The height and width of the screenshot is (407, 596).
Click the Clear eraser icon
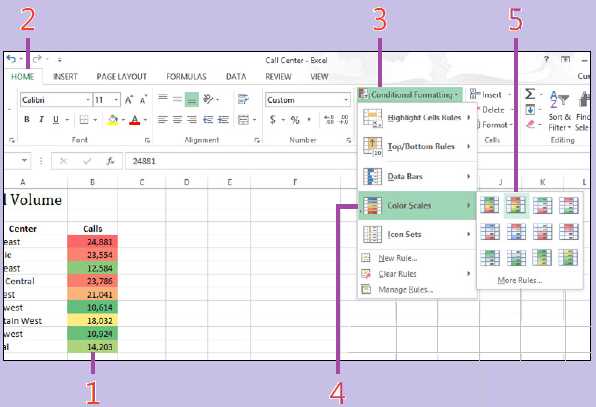[531, 124]
